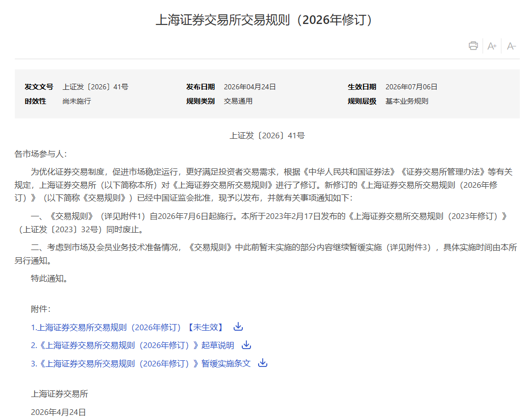Open the 起草说明 attachment link
The height and width of the screenshot is (420, 530).
point(132,345)
